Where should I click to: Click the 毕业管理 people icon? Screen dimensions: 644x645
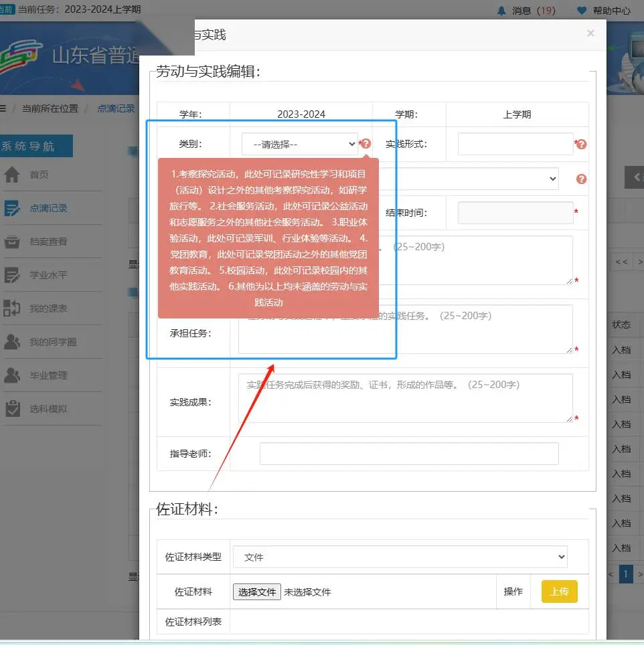tap(12, 375)
